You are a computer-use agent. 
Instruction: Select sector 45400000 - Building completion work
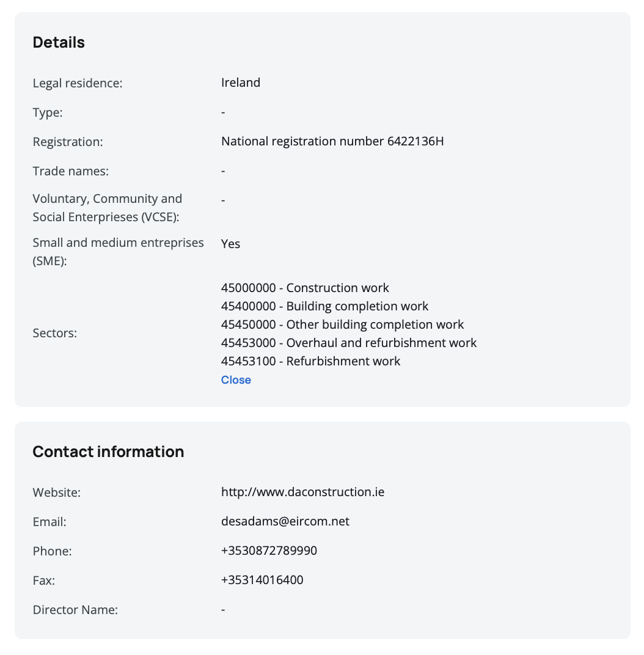pos(324,306)
